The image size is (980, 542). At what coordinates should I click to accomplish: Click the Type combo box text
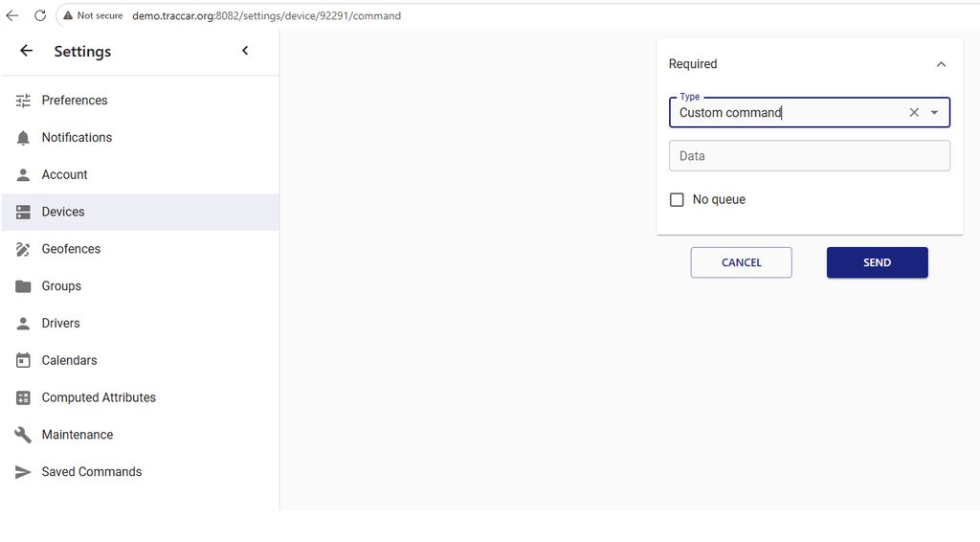(x=730, y=113)
